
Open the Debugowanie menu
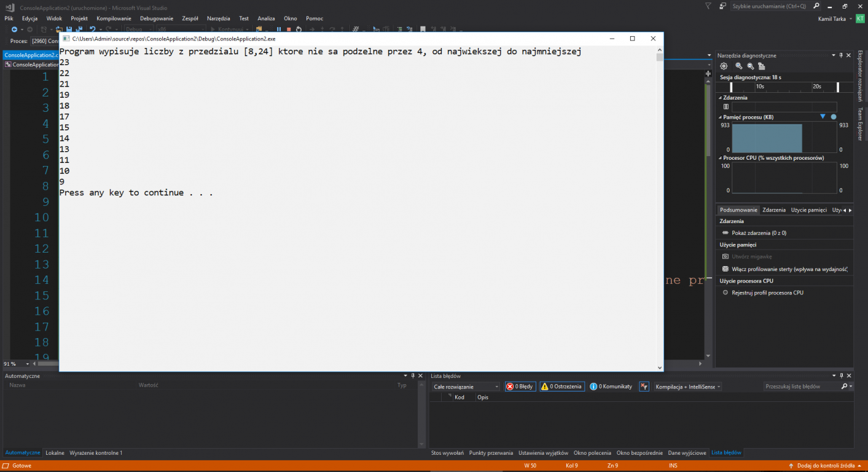(x=157, y=18)
